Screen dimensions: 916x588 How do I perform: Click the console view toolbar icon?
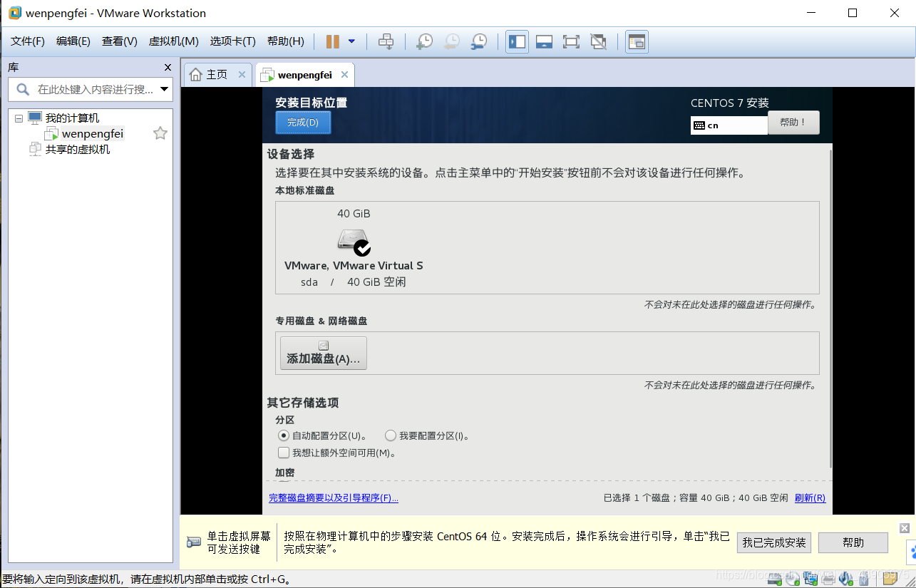637,41
